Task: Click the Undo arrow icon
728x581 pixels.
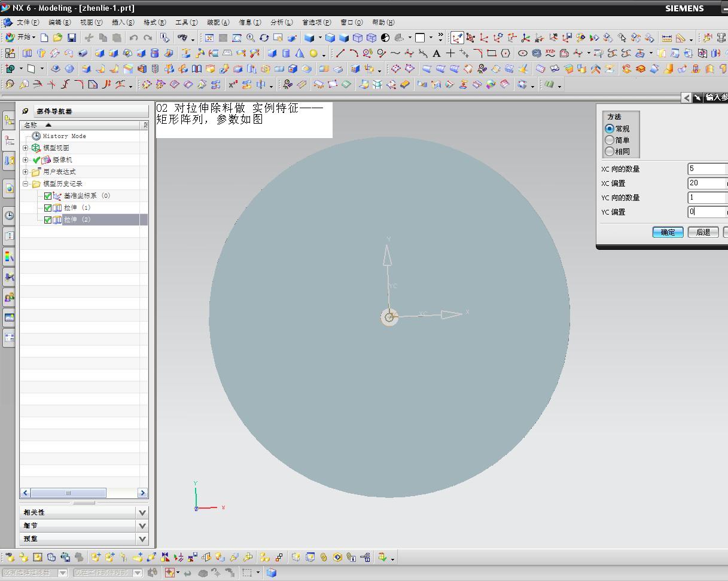Action: (134, 38)
